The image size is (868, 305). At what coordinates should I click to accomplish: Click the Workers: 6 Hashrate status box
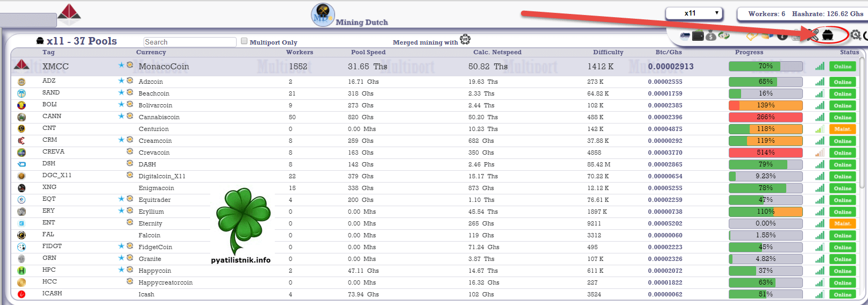pyautogui.click(x=802, y=13)
